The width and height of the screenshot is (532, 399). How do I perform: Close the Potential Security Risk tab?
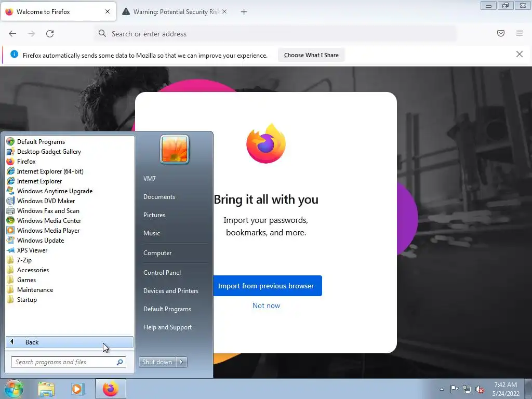(x=224, y=11)
